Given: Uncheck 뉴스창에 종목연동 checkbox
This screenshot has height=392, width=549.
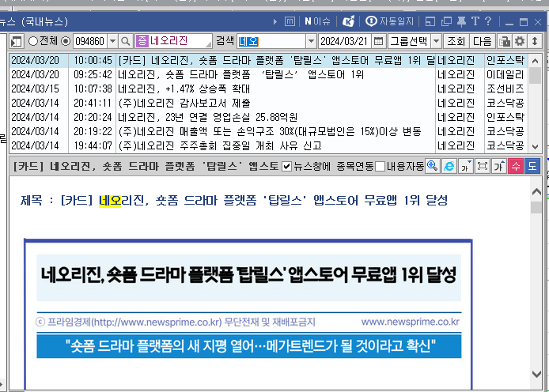Looking at the screenshot, I should coord(286,167).
